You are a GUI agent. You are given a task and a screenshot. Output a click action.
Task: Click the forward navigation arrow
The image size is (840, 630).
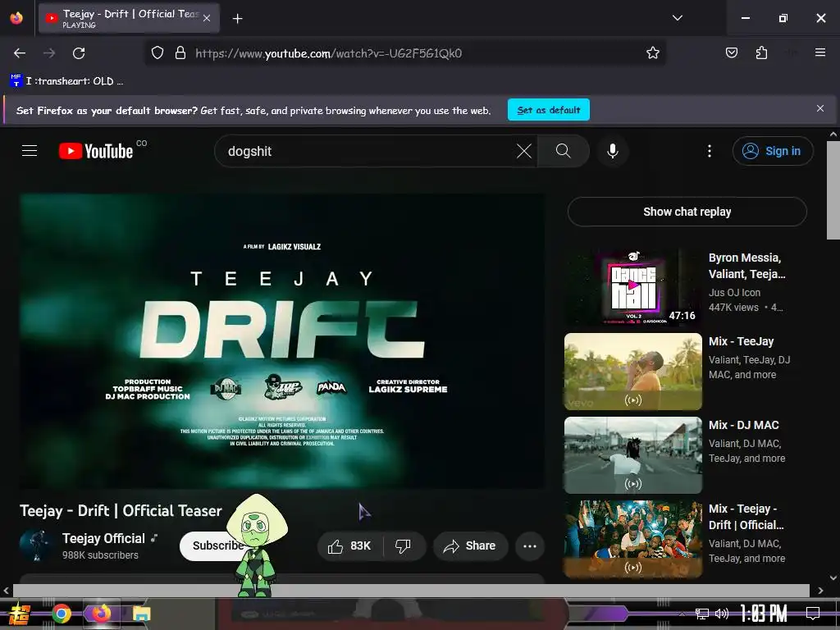click(x=49, y=53)
